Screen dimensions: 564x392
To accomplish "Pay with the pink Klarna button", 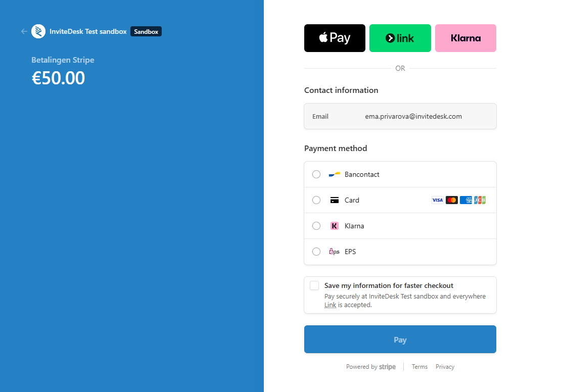I will pos(465,38).
